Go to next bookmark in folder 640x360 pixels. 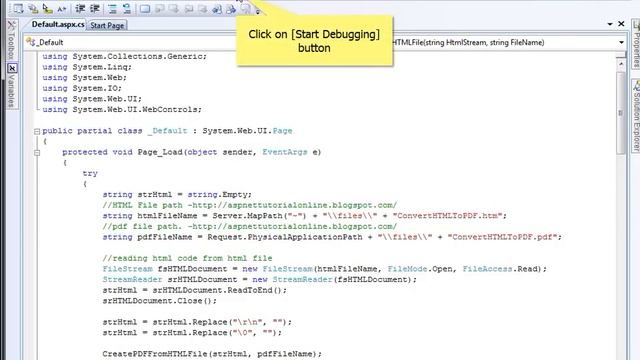click(x=203, y=8)
